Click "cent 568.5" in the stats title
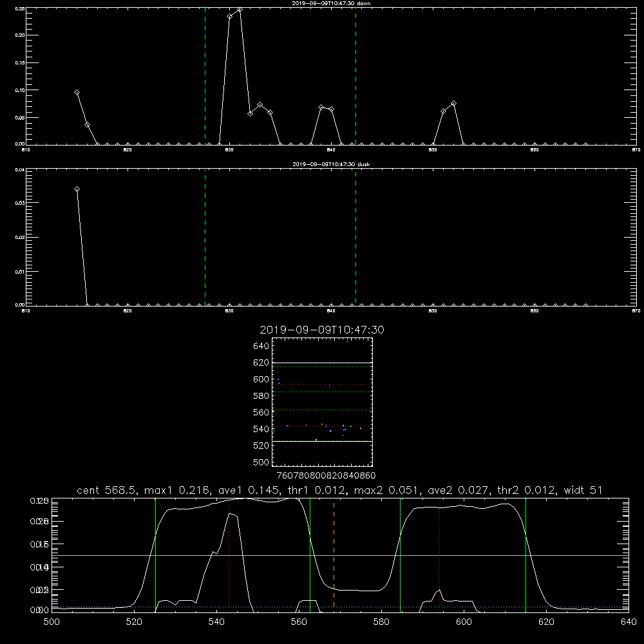This screenshot has width=644, height=644. 107,490
